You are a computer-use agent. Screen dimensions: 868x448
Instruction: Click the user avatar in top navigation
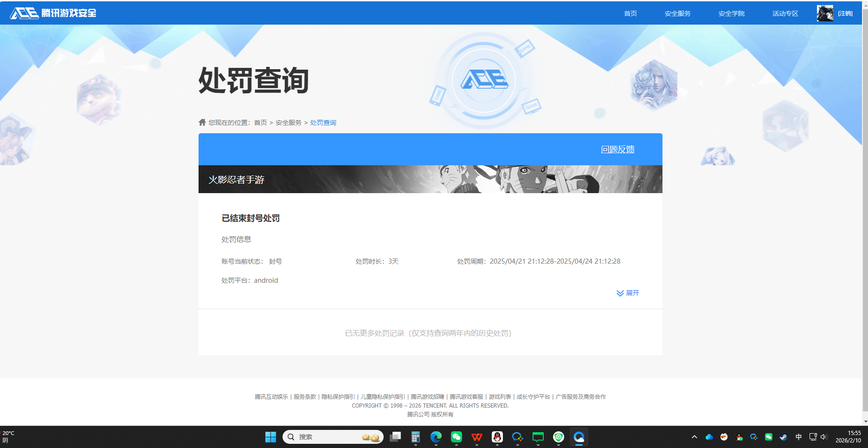[824, 13]
